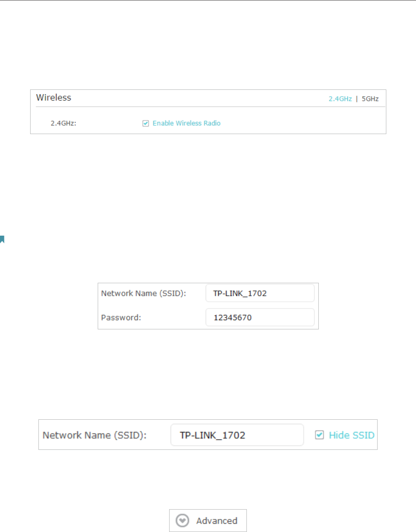416x532 pixels.
Task: Click the Enable Wireless Radio label
Action: [187, 123]
